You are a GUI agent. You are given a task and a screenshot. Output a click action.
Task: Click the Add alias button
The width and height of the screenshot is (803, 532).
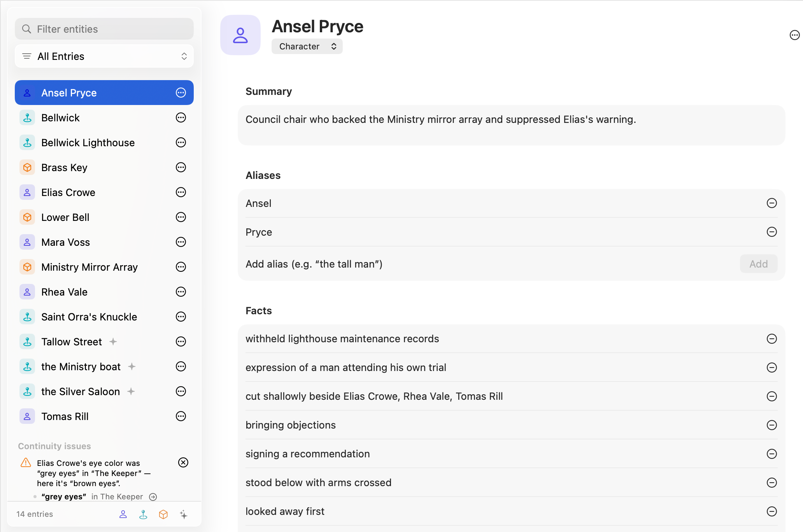758,264
